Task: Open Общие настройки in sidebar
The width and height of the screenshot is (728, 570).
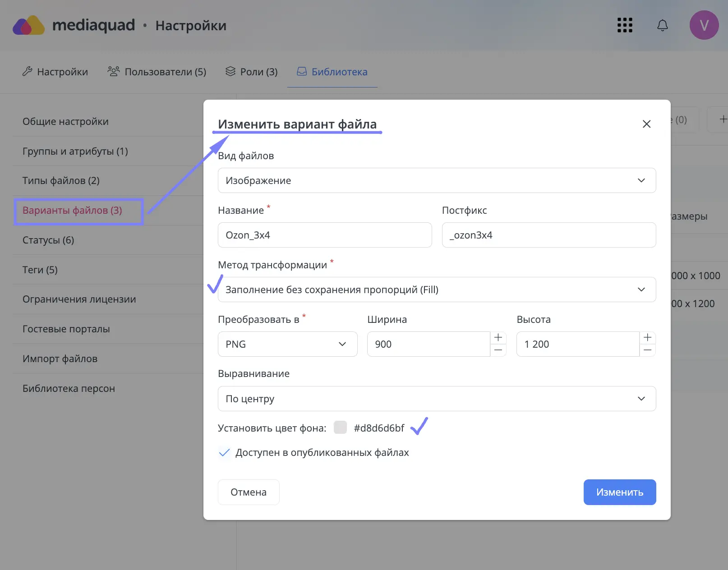Action: point(108,122)
